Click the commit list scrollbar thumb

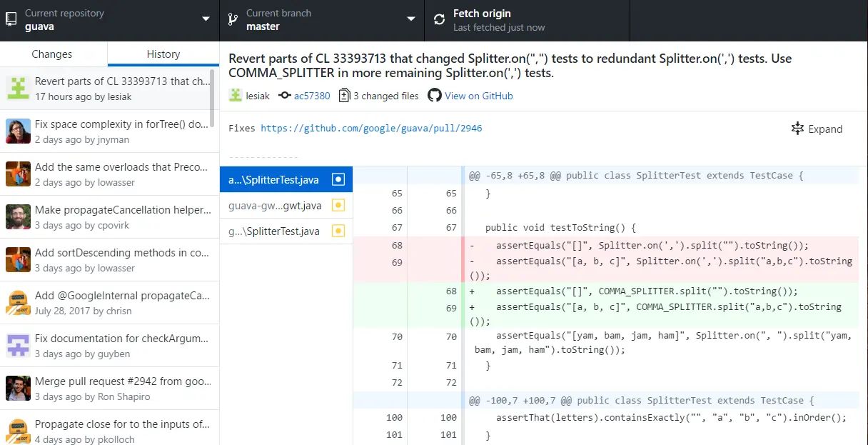(x=213, y=99)
